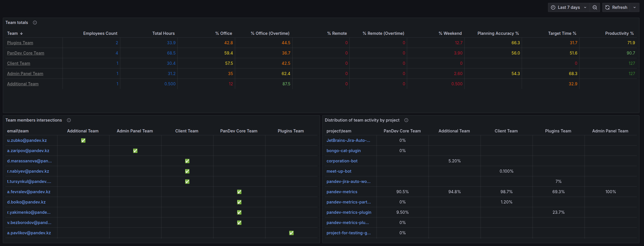The width and height of the screenshot is (644, 246).
Task: Click the Team members intersections info icon
Action: (69, 120)
